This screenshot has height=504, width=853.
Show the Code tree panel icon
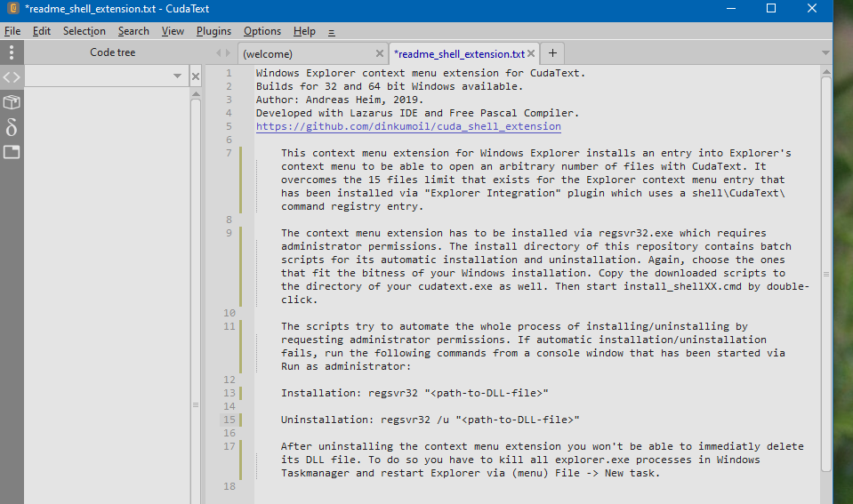11,77
